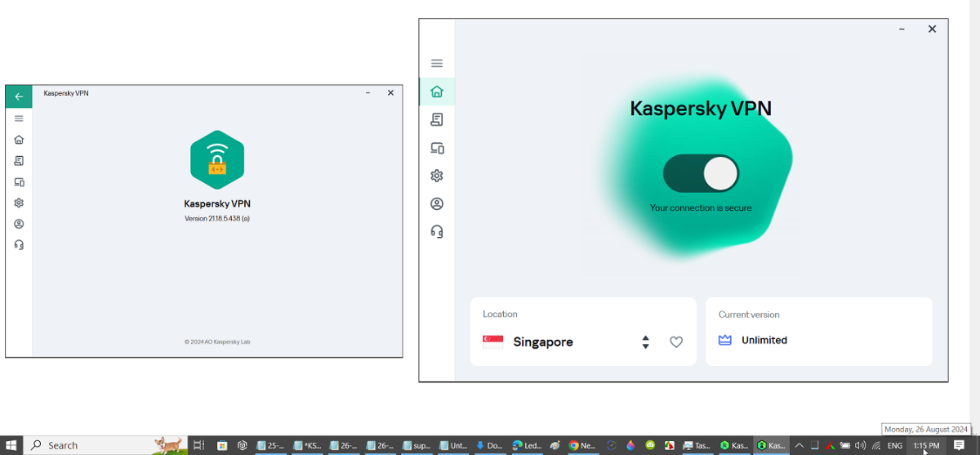Open the Windows Start menu
This screenshot has height=455, width=980.
pyautogui.click(x=11, y=445)
